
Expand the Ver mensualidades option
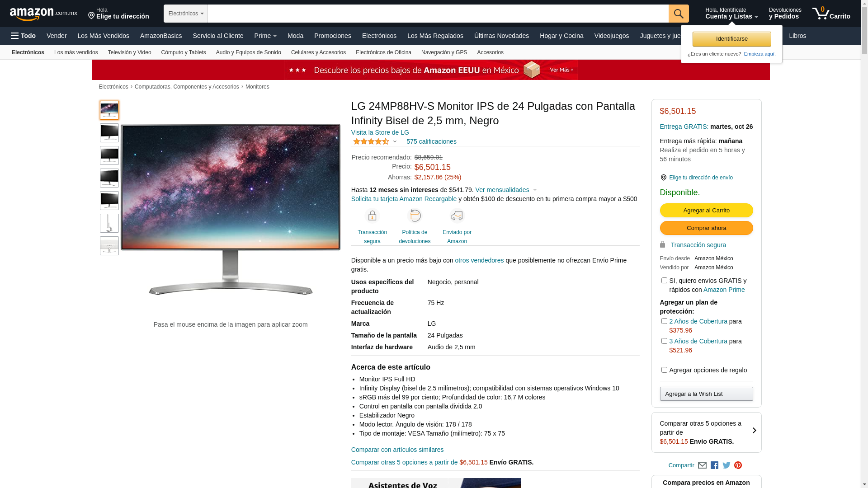[x=506, y=190]
